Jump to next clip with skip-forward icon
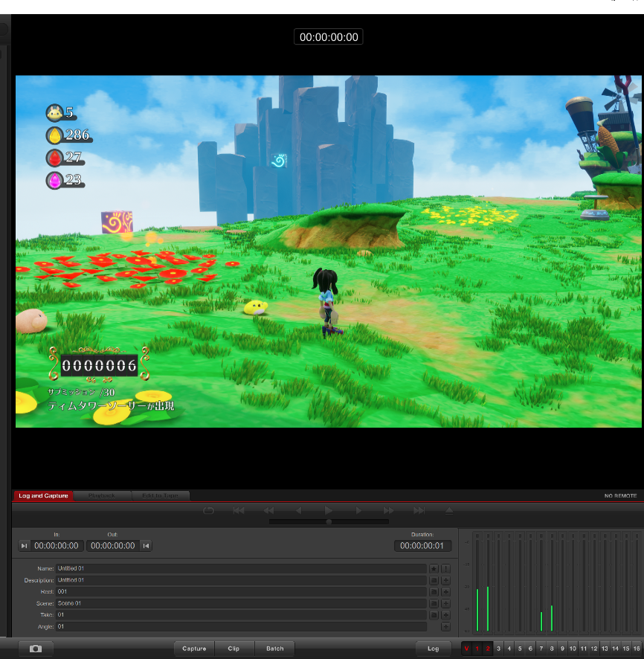The height and width of the screenshot is (659, 644). pyautogui.click(x=419, y=511)
